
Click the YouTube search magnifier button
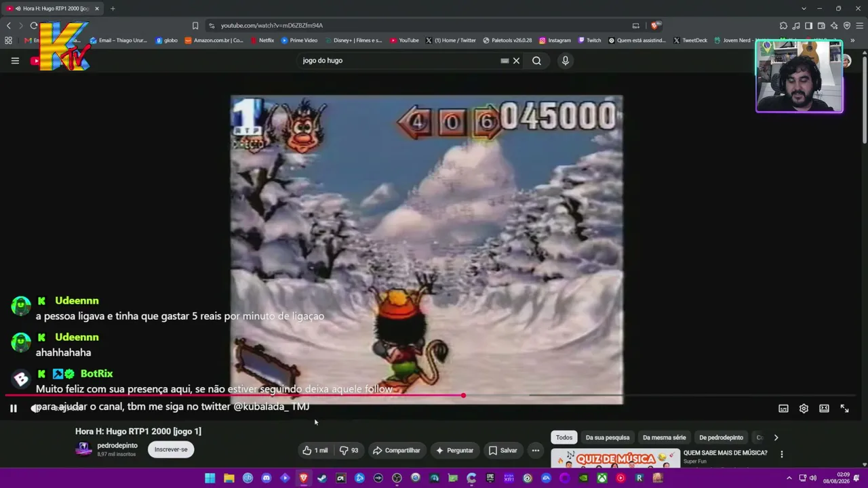click(x=536, y=60)
